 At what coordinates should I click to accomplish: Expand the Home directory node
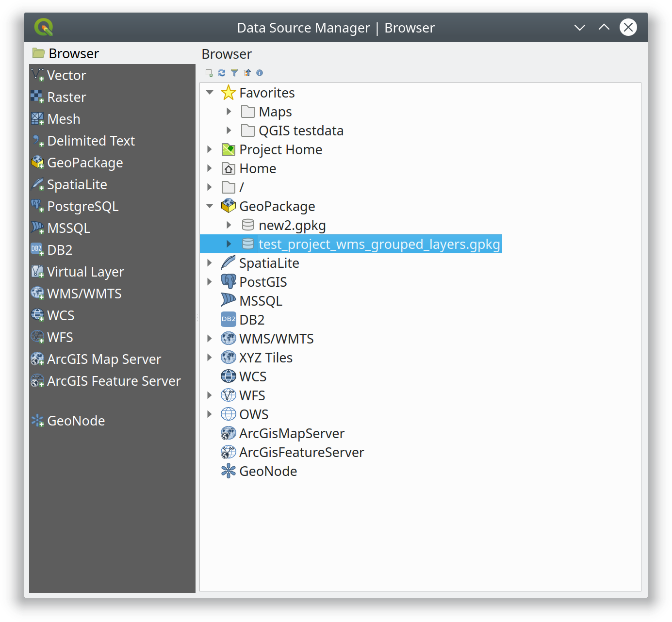210,168
